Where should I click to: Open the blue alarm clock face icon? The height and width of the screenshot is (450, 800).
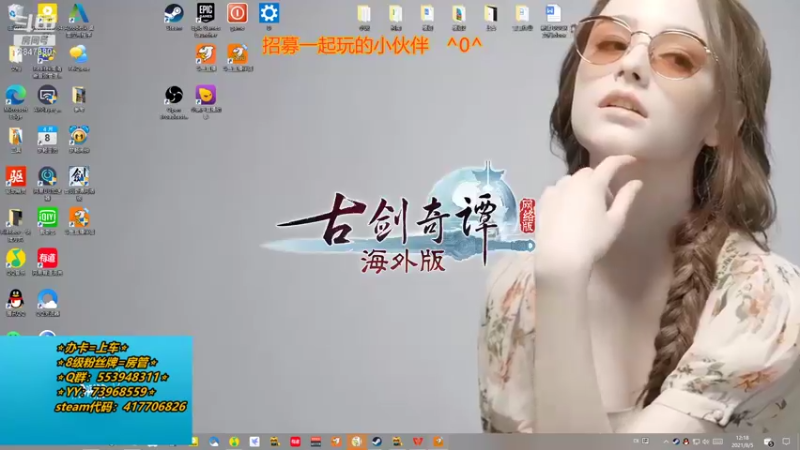[x=79, y=137]
